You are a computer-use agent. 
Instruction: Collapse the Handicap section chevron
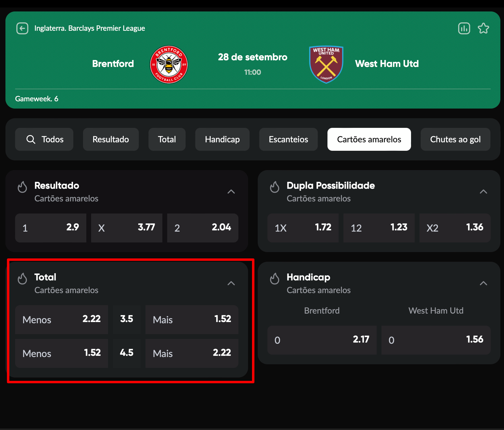[483, 283]
